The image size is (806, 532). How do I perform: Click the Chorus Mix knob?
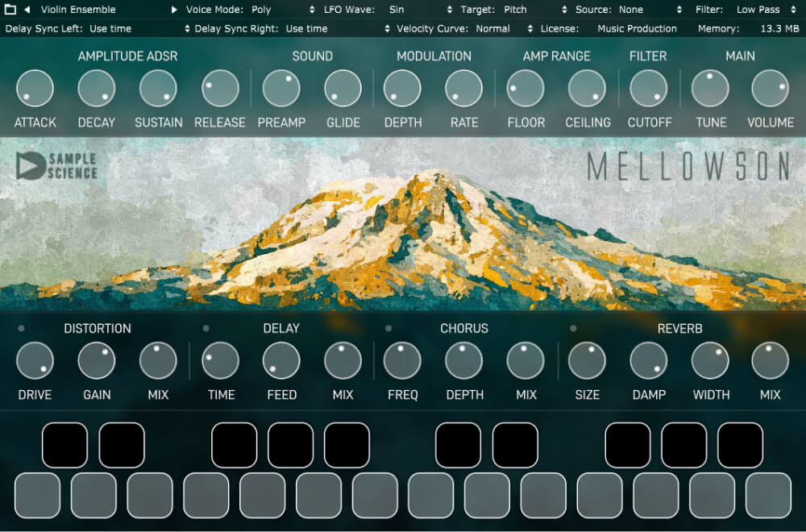526,361
